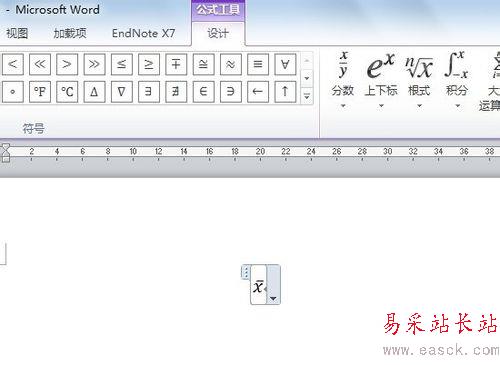Open the 分数 fraction gallery
Screen dimensions: 500x365
point(343,80)
